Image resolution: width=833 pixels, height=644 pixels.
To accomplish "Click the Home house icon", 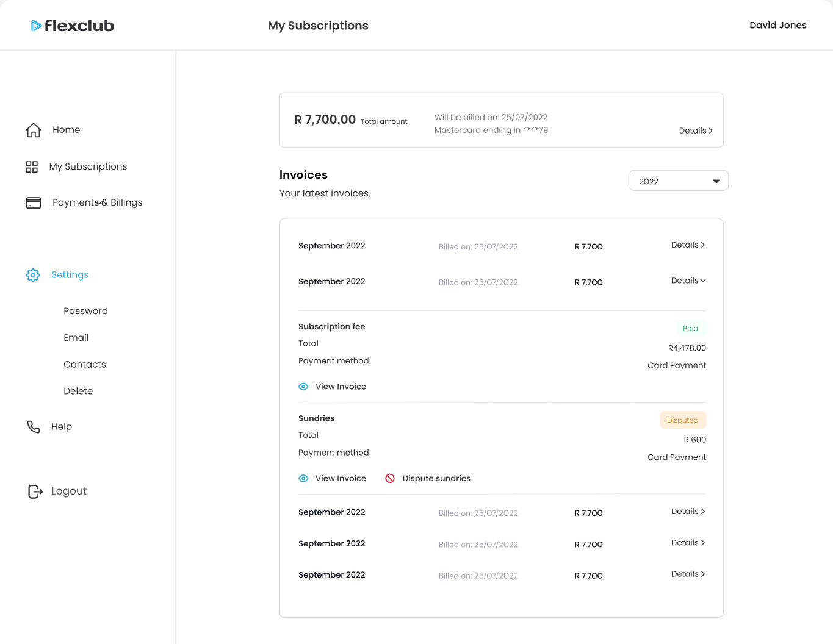I will (34, 130).
